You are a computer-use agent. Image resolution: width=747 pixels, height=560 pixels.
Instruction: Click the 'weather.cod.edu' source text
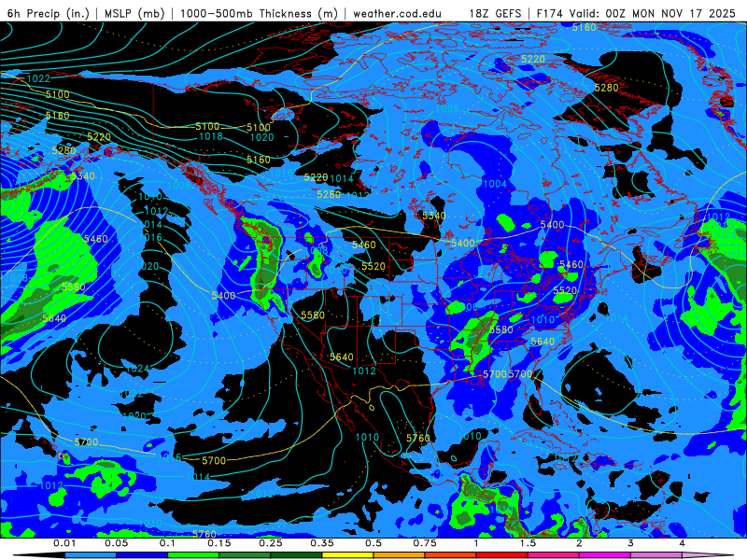[398, 13]
